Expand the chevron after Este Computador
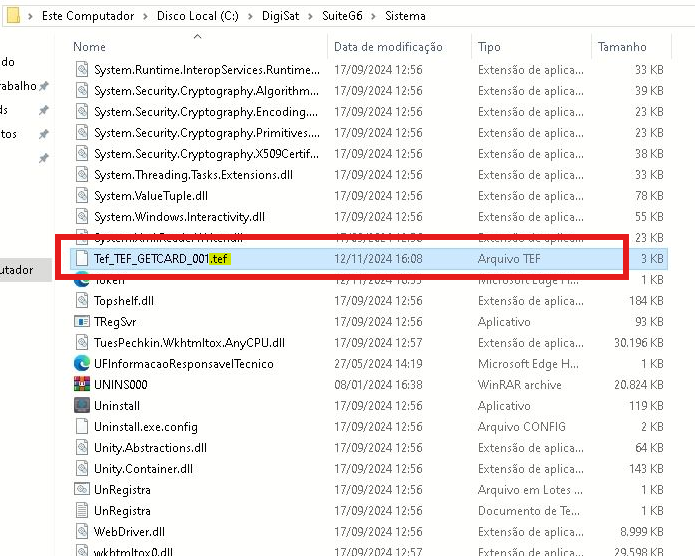Screen dimensions: 695x556 (145, 16)
